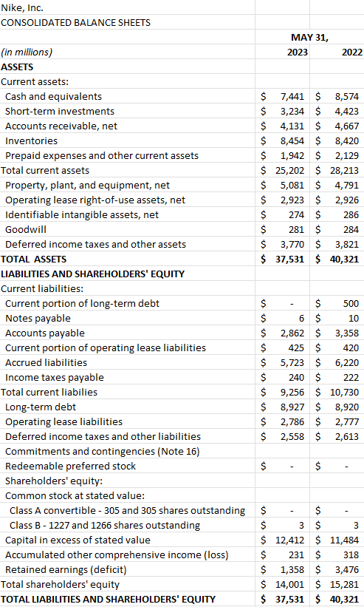Image resolution: width=364 pixels, height=607 pixels.
Task: Select the 2022 notes payable value 10
Action: 354,318
